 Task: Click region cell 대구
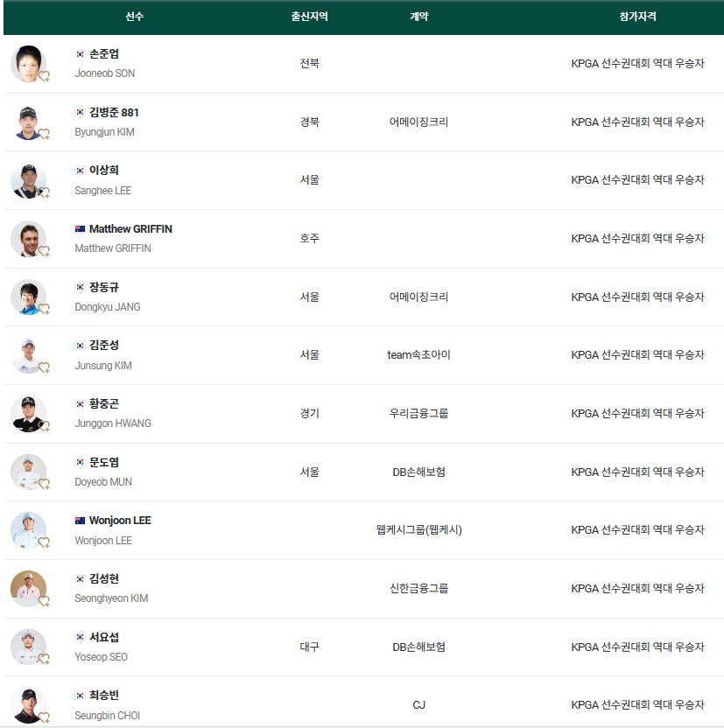(x=309, y=647)
